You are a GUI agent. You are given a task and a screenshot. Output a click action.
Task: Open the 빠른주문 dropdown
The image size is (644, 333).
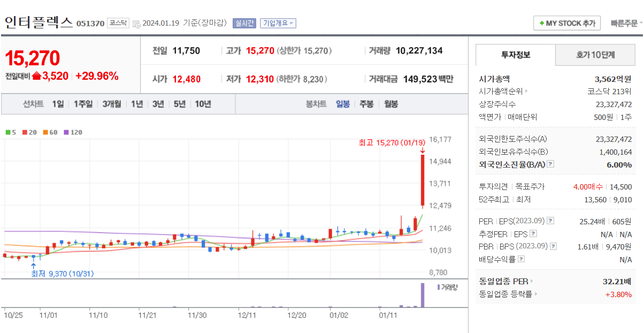626,24
